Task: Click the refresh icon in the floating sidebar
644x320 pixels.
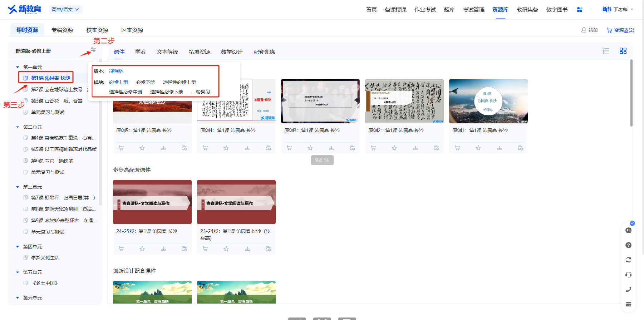Action: click(628, 260)
